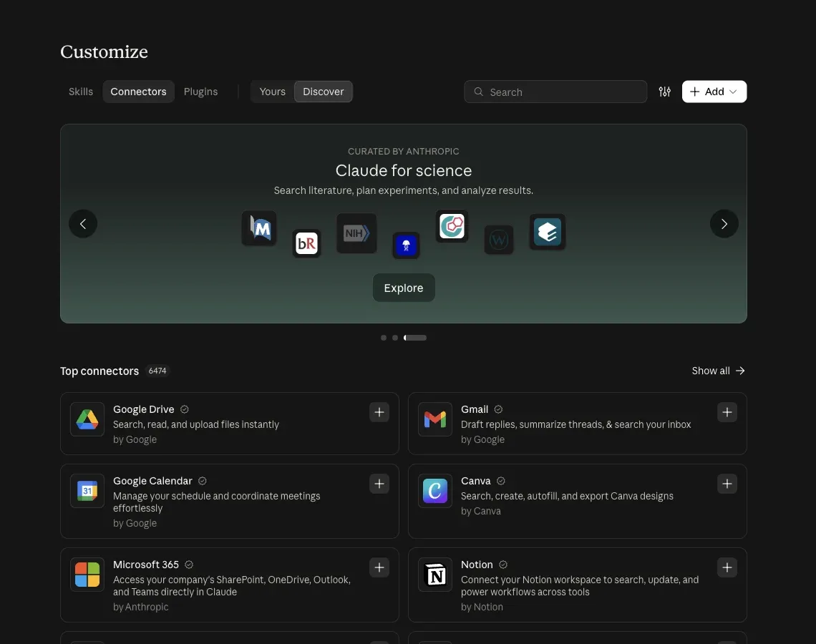Open the Gmail connector title

tap(475, 409)
